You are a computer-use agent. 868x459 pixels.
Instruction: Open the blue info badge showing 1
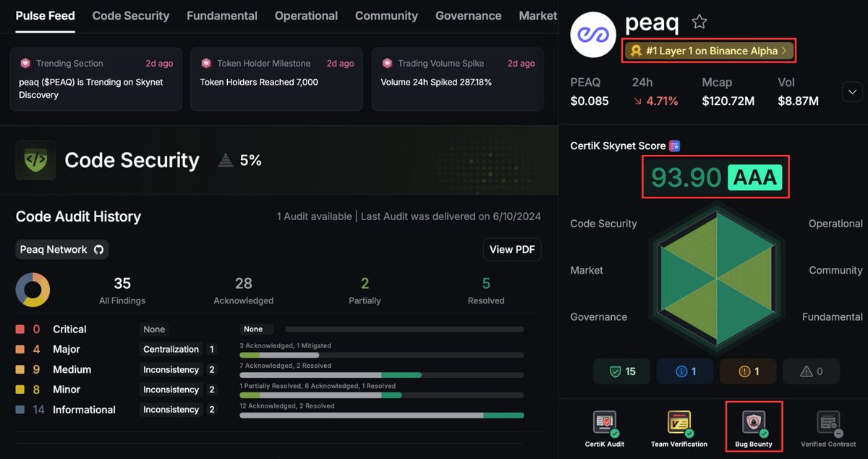coord(684,371)
